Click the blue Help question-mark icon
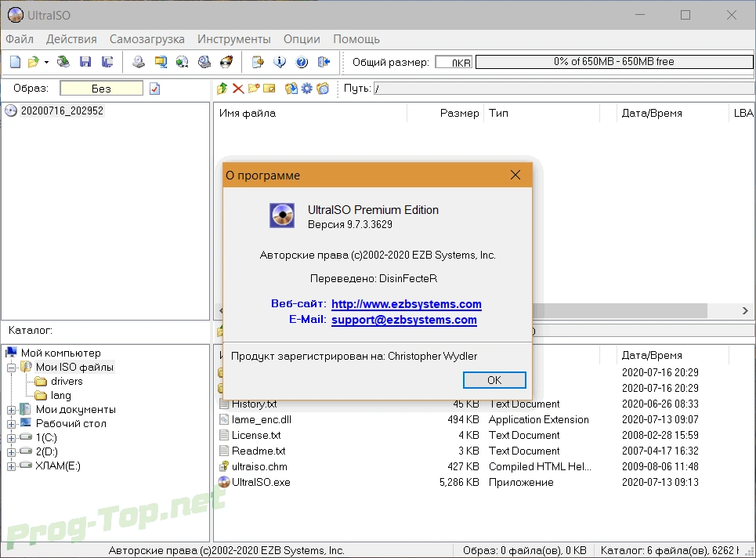This screenshot has width=756, height=558. [x=302, y=62]
